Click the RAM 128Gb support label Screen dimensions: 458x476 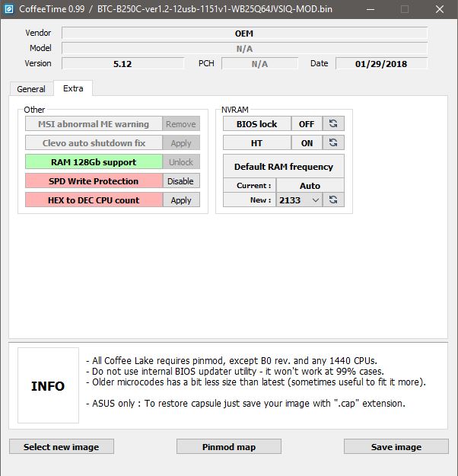pyautogui.click(x=94, y=161)
